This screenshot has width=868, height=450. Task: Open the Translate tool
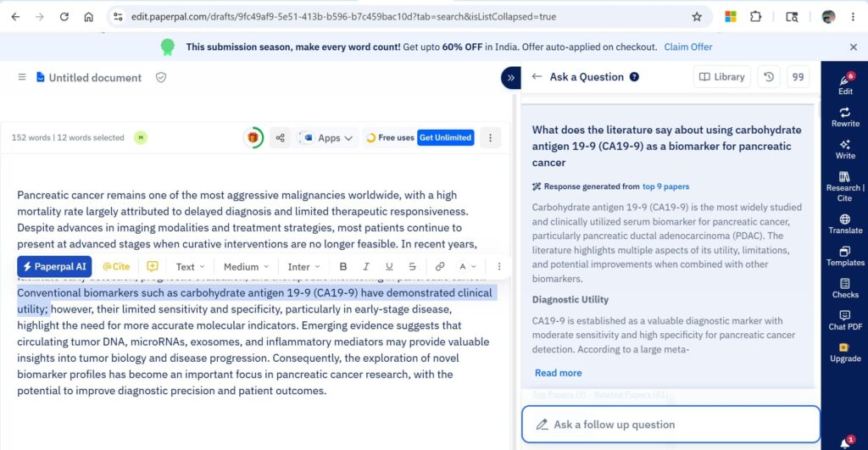click(x=845, y=225)
